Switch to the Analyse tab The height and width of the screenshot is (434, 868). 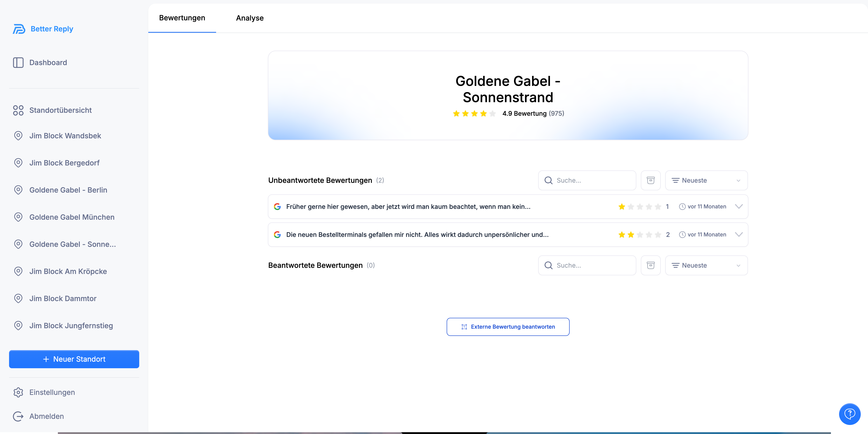coord(250,18)
